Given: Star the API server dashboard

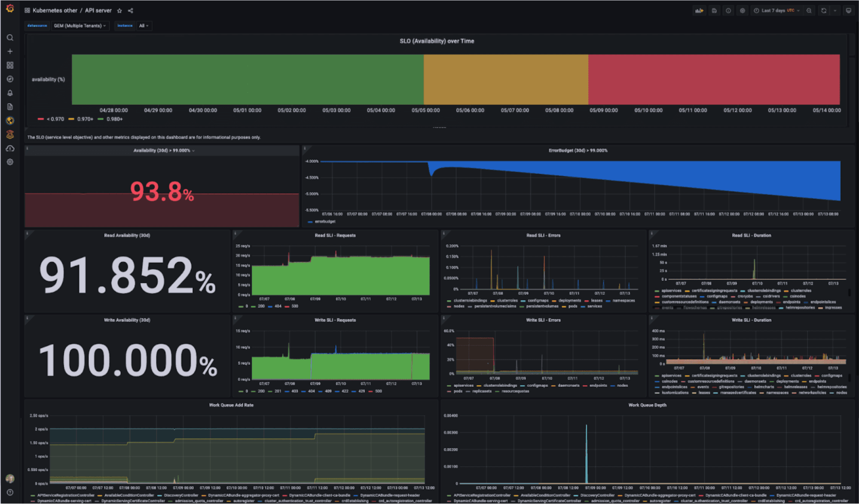Looking at the screenshot, I should [x=120, y=11].
